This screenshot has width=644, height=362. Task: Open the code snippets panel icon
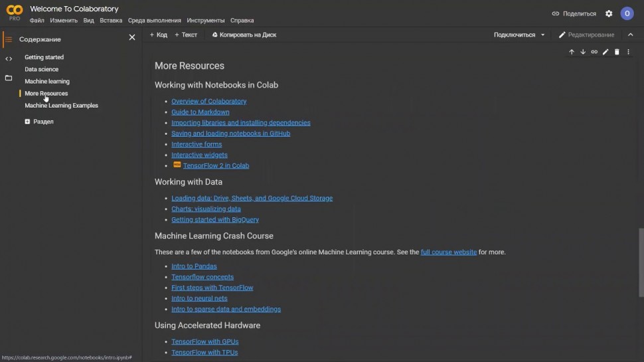[x=9, y=58]
